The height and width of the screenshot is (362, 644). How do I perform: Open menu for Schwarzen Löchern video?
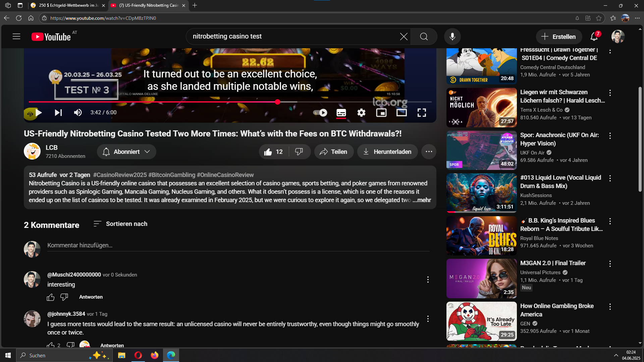coord(610,93)
